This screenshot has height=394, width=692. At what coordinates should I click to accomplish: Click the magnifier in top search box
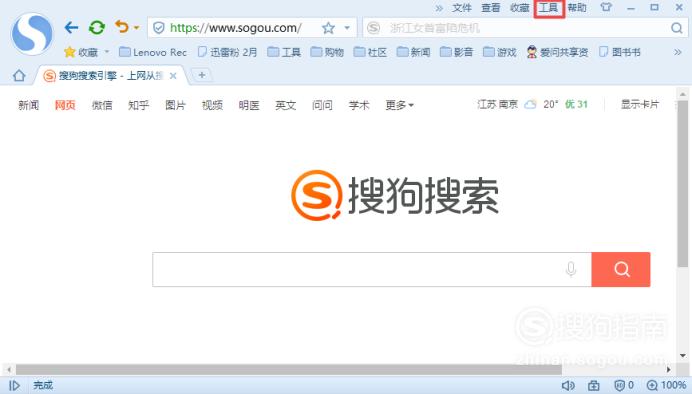click(677, 28)
